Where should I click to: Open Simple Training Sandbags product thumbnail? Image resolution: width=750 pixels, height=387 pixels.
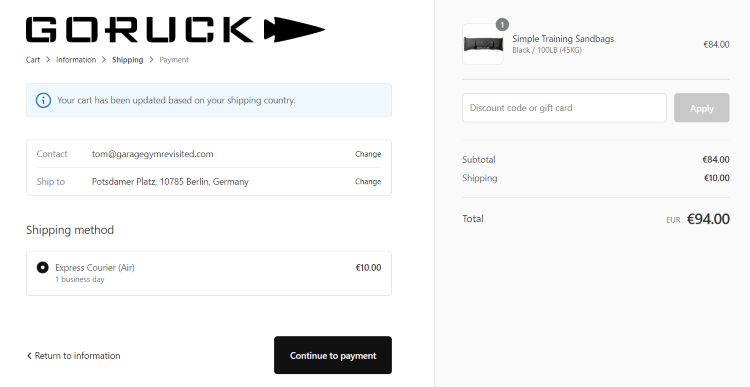[x=483, y=44]
